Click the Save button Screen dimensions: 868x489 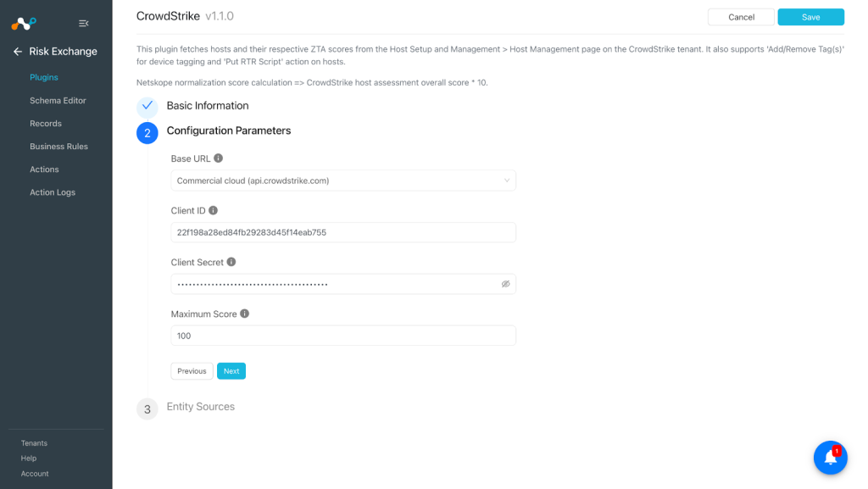click(x=810, y=17)
